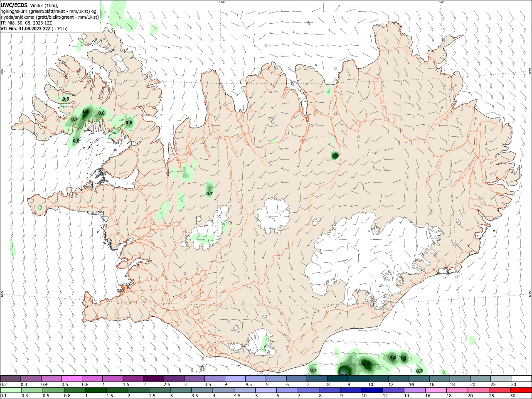Pick the dark plum swatch labelled 2

pos(153,379)
